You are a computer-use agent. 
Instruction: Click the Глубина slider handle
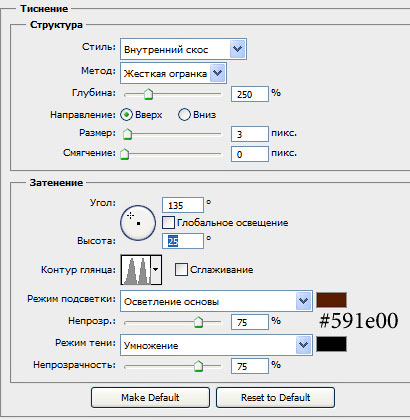pos(148,94)
